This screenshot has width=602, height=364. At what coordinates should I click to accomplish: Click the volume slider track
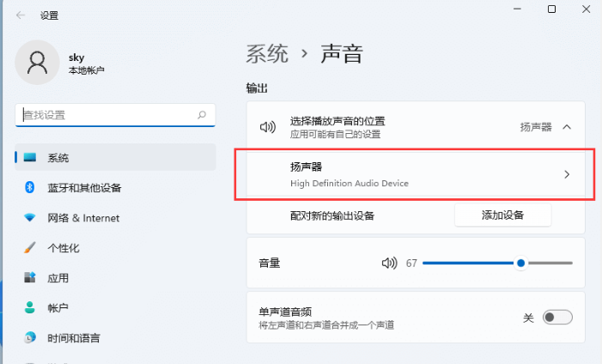click(x=497, y=263)
